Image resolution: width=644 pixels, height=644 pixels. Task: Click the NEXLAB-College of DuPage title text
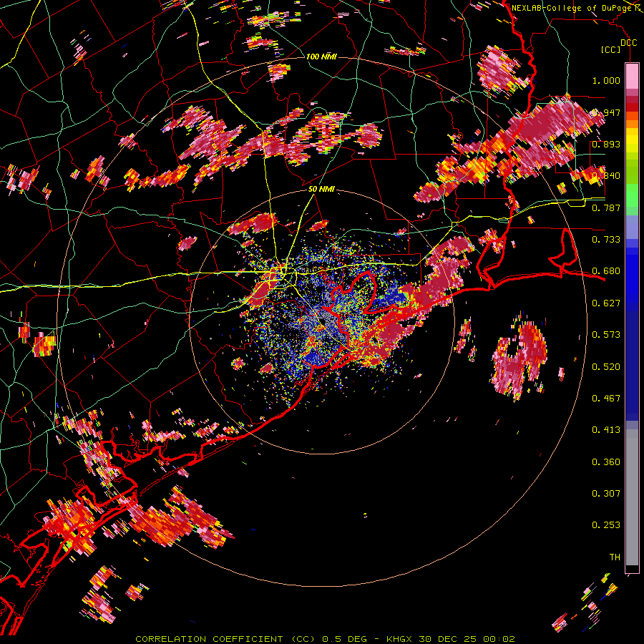[572, 8]
